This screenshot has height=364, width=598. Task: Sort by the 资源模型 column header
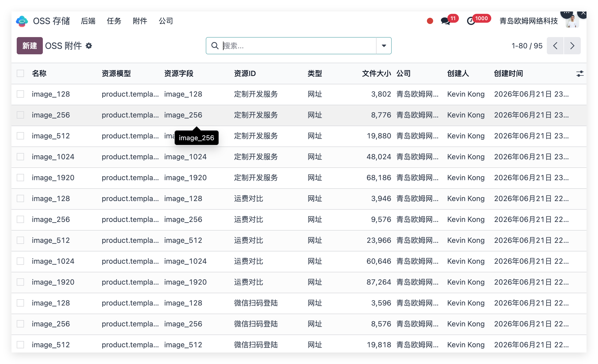(x=116, y=73)
